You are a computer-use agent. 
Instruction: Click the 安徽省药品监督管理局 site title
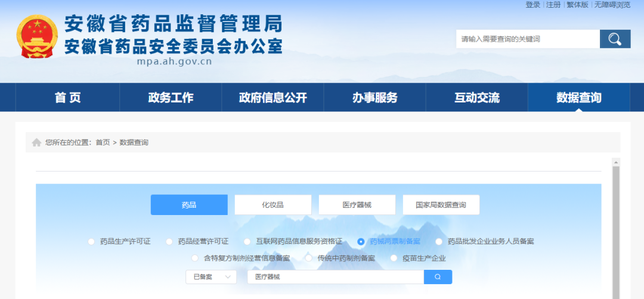point(174,24)
